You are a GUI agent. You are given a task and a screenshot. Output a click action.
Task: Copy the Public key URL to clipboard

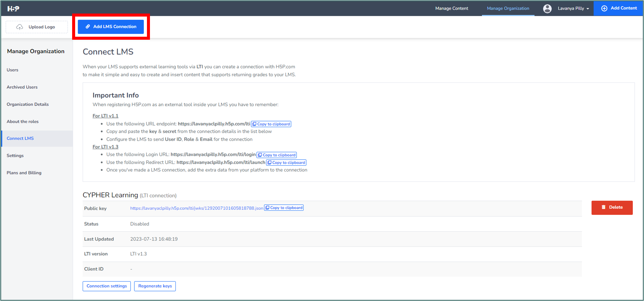click(x=284, y=208)
